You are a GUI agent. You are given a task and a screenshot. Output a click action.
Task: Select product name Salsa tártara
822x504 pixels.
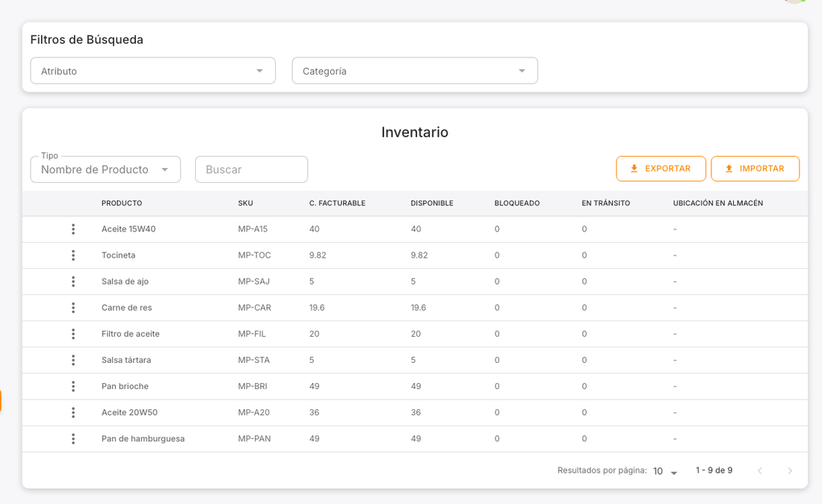126,360
